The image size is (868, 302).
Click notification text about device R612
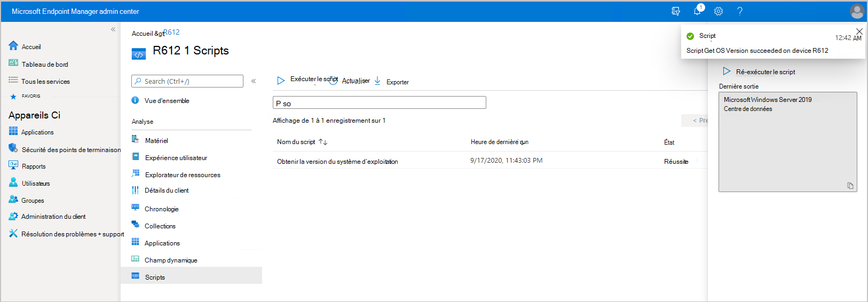pos(757,51)
